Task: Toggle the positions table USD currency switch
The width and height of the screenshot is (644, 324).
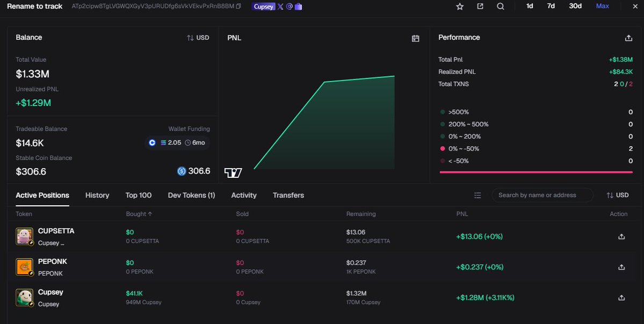Action: point(617,195)
